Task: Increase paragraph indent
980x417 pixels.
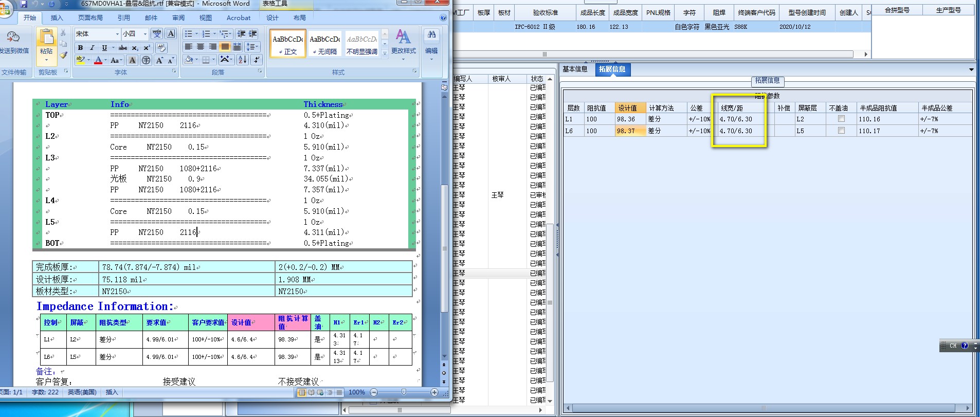Action: pos(253,33)
